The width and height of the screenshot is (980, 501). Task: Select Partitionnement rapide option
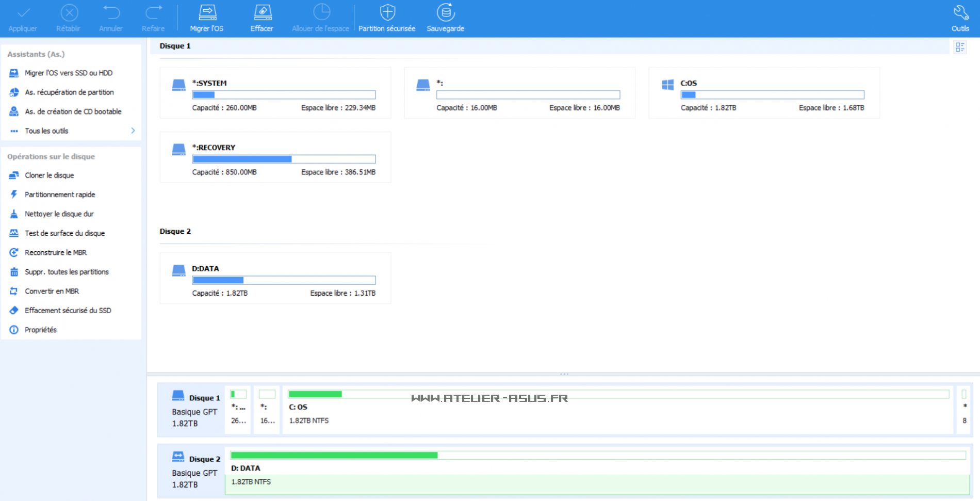[x=60, y=195]
